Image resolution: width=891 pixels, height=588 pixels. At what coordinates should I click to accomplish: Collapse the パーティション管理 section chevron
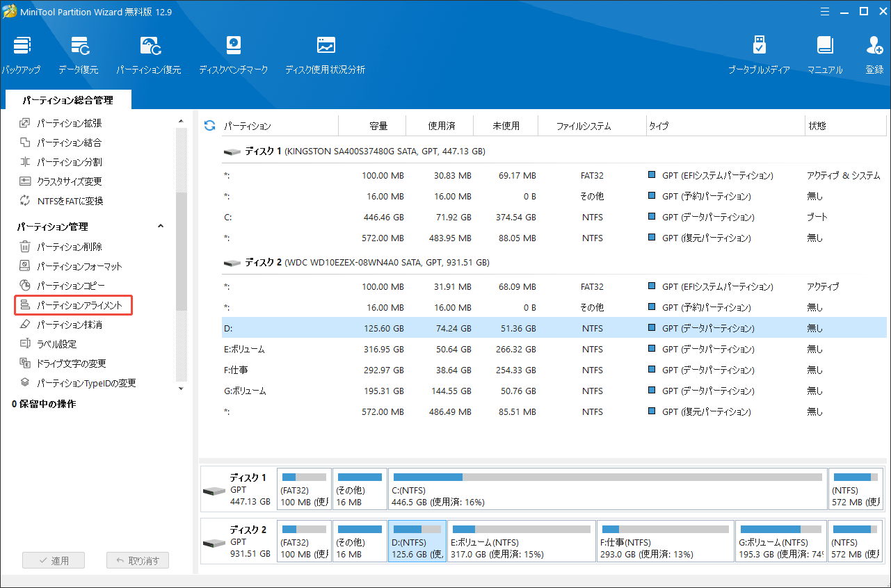click(161, 227)
